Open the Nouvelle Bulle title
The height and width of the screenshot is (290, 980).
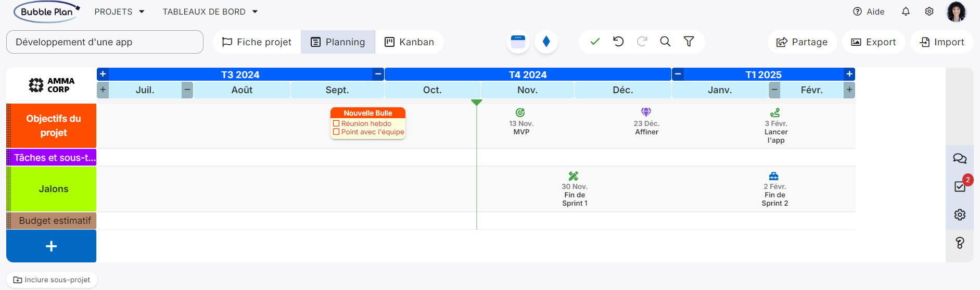click(x=368, y=113)
